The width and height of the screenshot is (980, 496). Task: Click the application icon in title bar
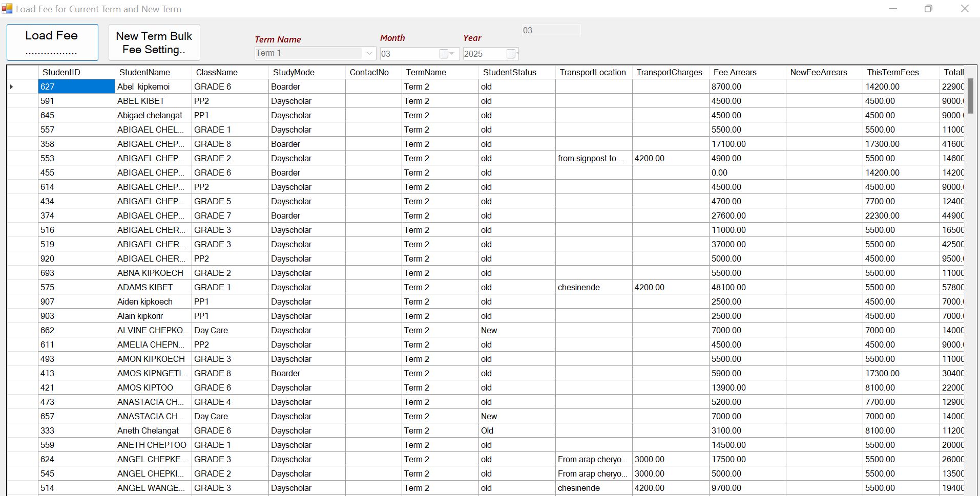(x=7, y=9)
